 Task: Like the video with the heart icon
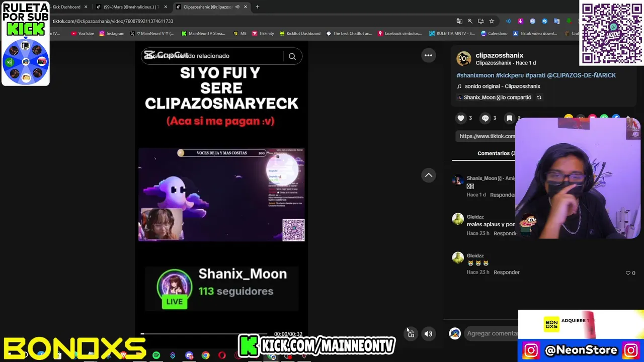461,118
